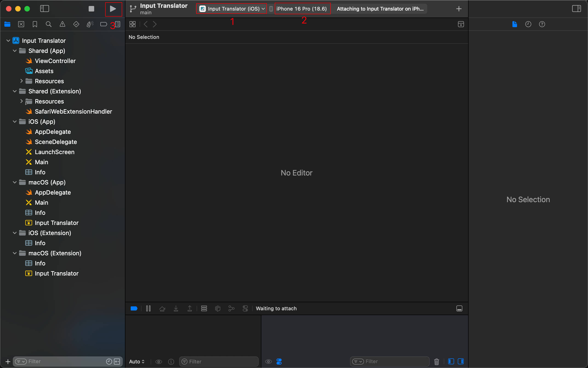
Task: Open Info under iOS (Extension)
Action: (x=40, y=243)
